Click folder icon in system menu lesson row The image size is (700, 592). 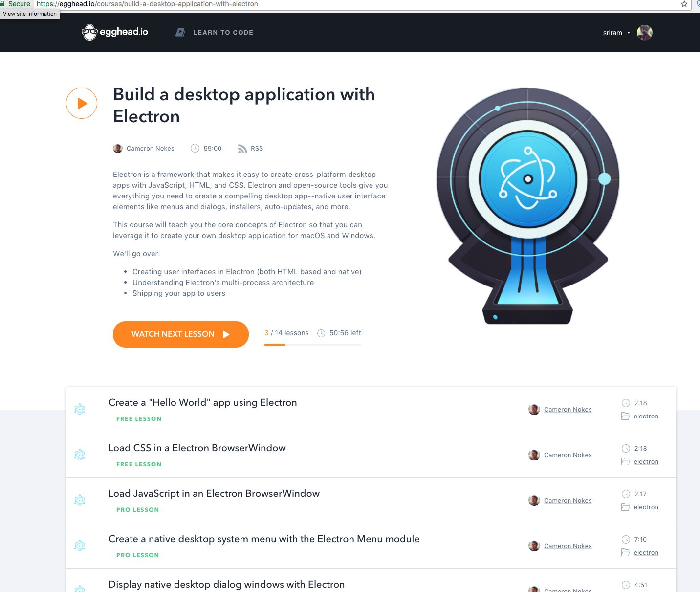626,552
